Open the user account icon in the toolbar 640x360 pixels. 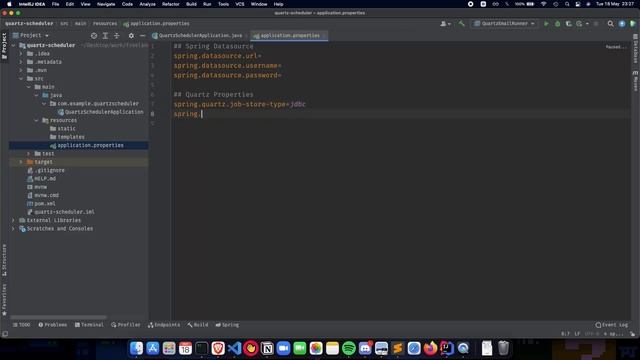(x=445, y=24)
